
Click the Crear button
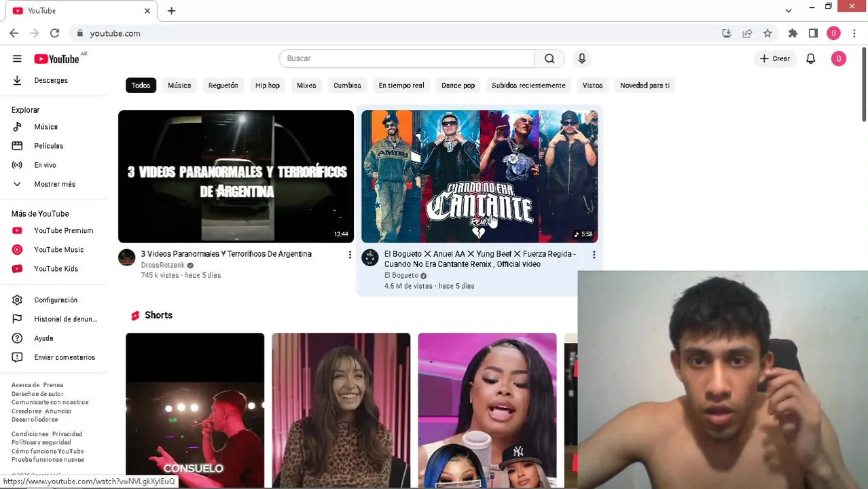pos(775,58)
